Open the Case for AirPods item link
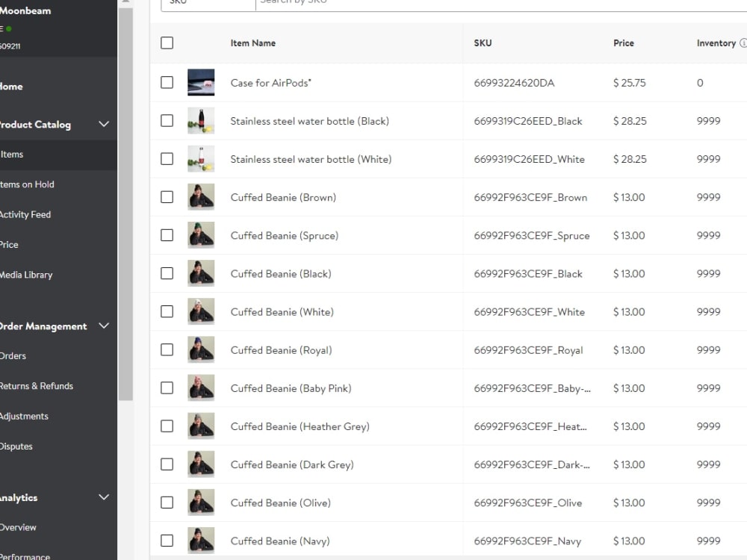 pos(270,83)
